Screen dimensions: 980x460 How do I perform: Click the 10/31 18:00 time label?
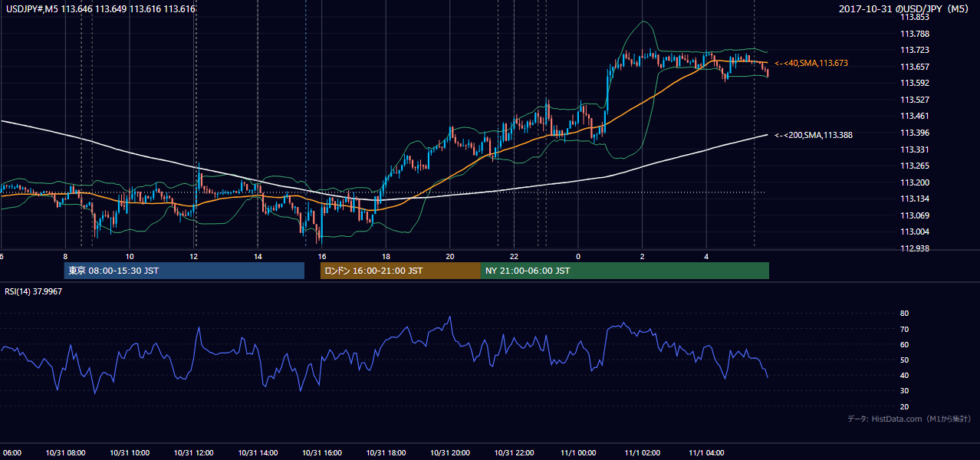tap(386, 453)
